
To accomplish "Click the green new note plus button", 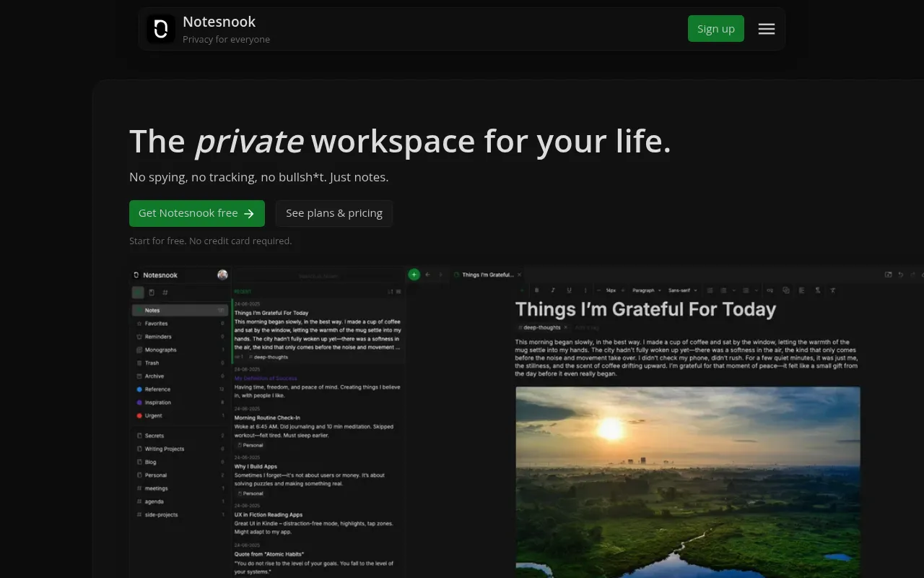I will tap(414, 275).
